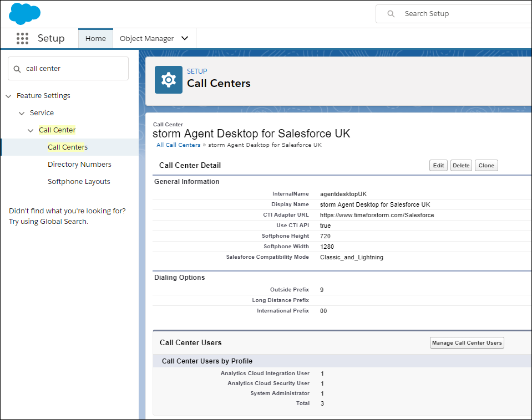Click the Service label in the tree

[42, 113]
